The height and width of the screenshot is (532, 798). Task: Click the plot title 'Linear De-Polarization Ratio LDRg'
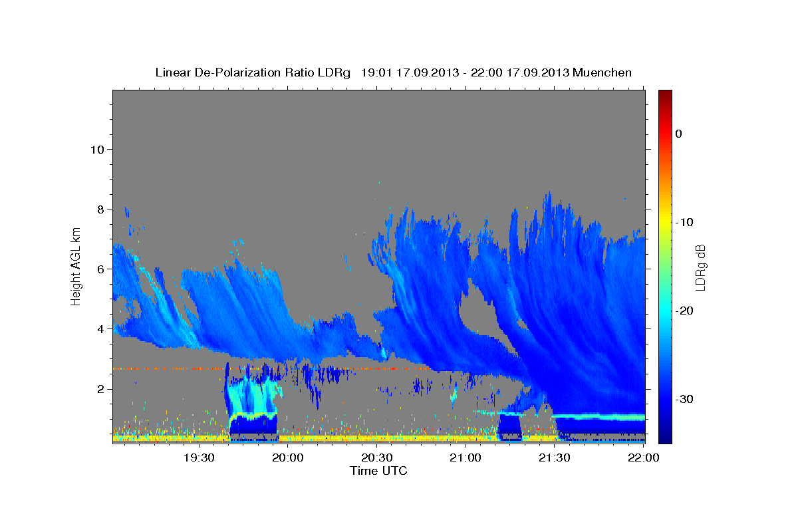(x=253, y=72)
